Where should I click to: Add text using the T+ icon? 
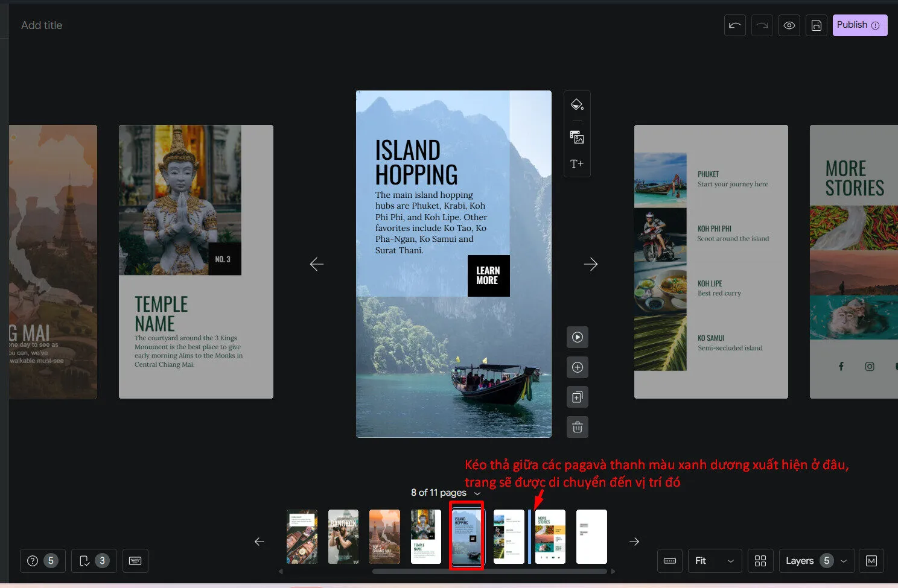tap(577, 164)
